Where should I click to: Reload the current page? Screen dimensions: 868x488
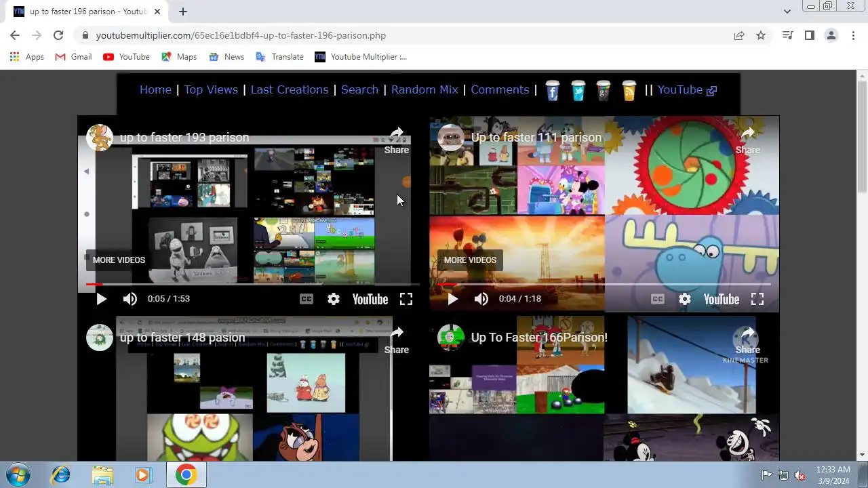pos(58,35)
